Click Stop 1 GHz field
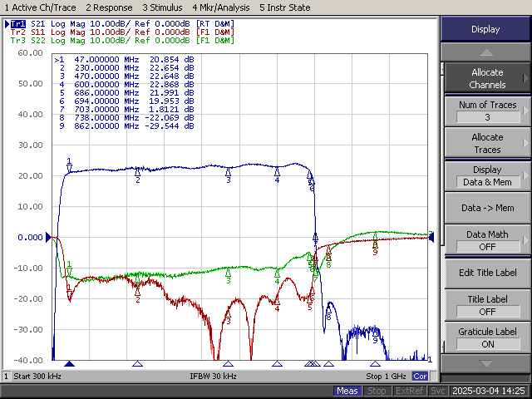 click(x=386, y=377)
